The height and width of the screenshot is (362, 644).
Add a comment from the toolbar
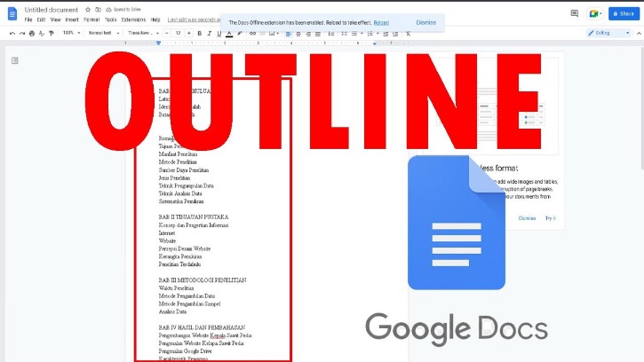(262, 33)
